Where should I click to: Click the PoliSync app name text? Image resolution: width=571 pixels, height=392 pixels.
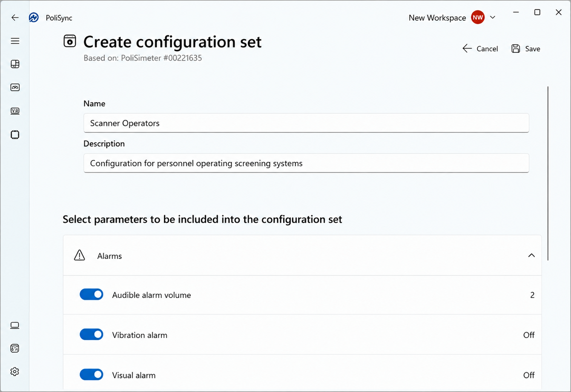click(59, 18)
